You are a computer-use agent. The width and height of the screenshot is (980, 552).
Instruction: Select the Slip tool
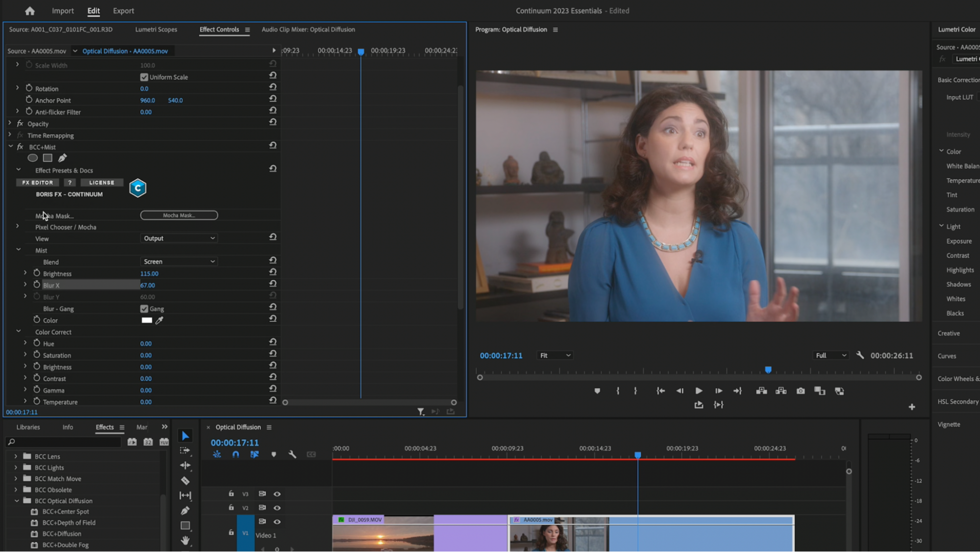click(x=185, y=496)
